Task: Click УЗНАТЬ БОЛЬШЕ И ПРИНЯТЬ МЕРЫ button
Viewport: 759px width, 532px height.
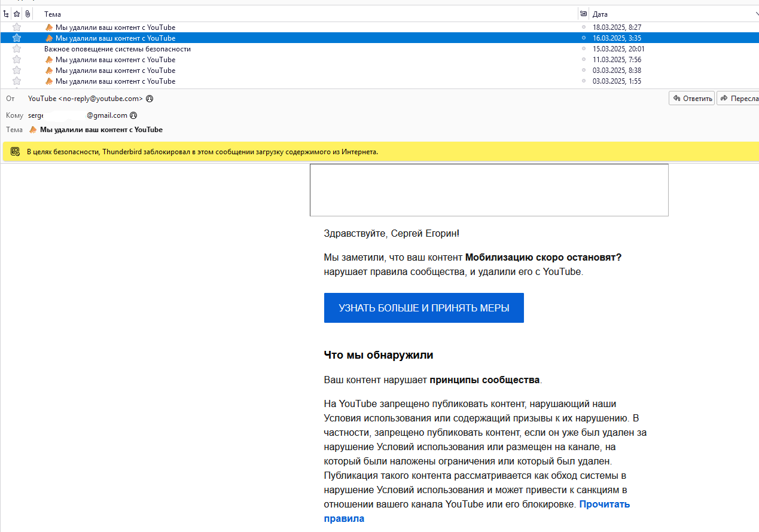Action: [x=424, y=308]
